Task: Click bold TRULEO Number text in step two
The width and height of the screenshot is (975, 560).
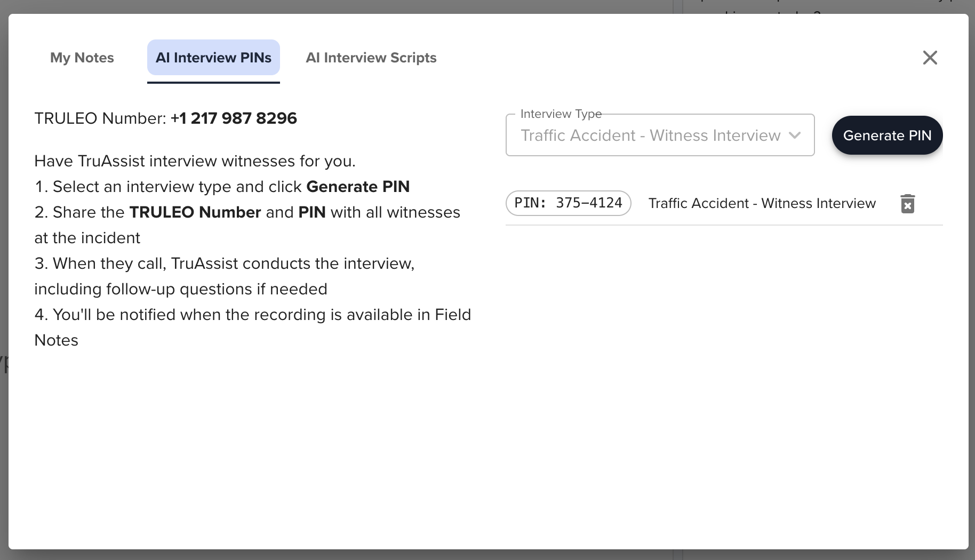Action: tap(195, 212)
